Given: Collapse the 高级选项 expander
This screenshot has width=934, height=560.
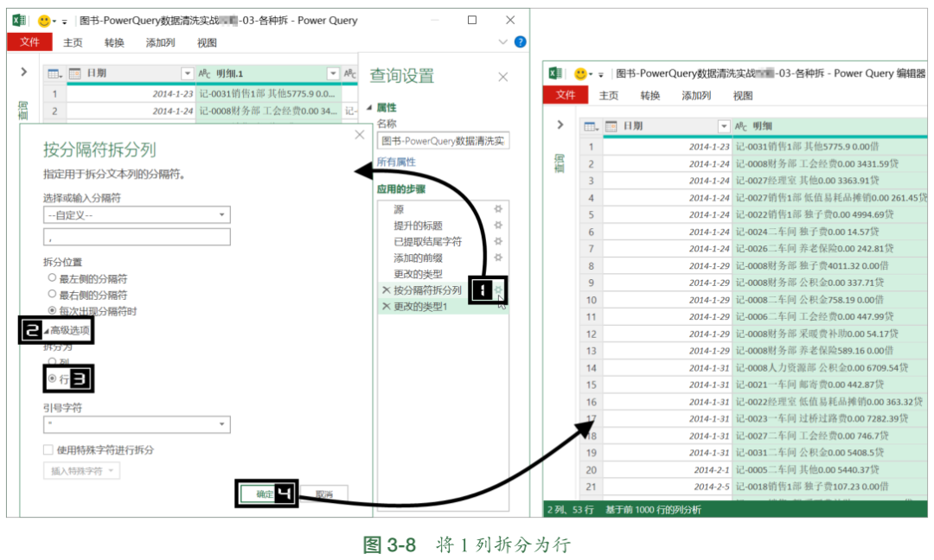Looking at the screenshot, I should 47,331.
